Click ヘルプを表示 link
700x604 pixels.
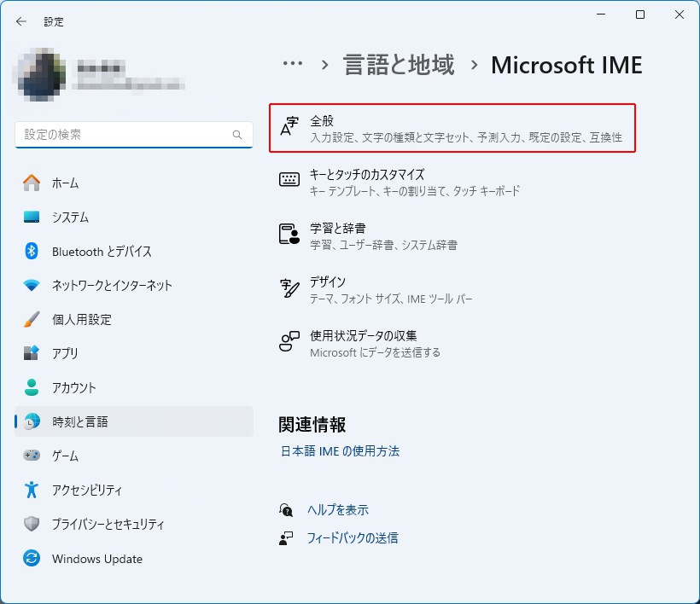click(x=338, y=509)
